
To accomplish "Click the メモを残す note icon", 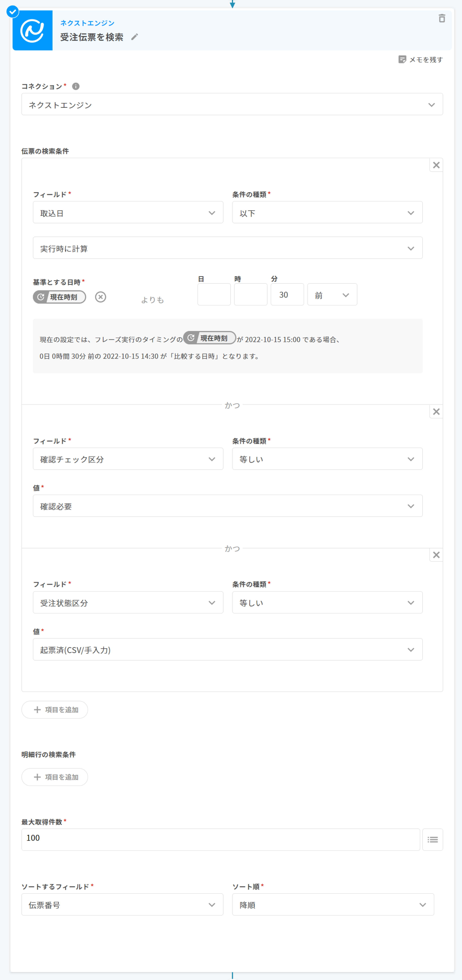I will [x=402, y=59].
